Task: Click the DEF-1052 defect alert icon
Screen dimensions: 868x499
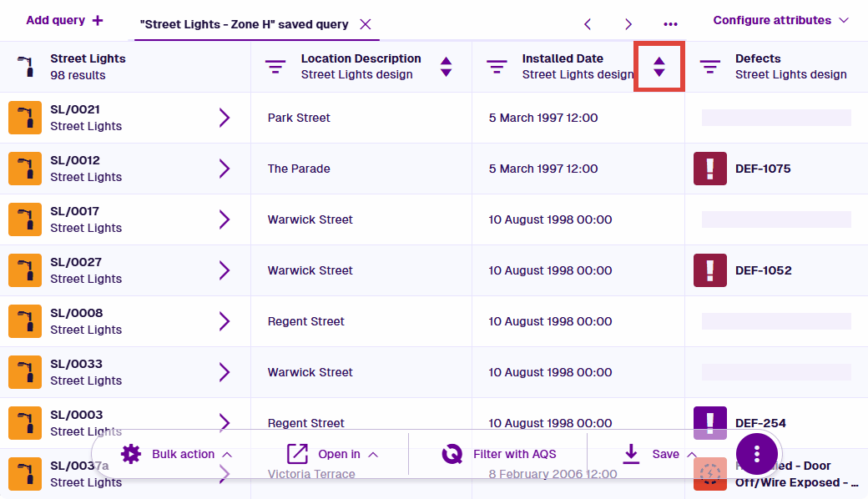Action: tap(710, 270)
